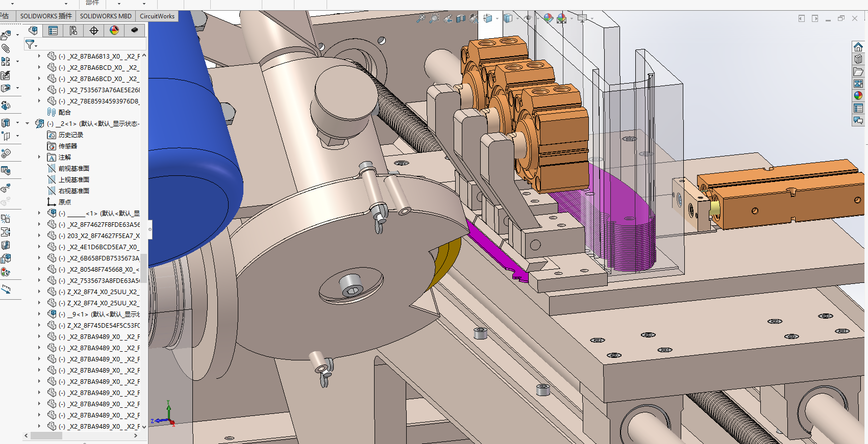
Task: Expand the 203_X2_8F74627F5EA7 component node
Action: pos(39,236)
